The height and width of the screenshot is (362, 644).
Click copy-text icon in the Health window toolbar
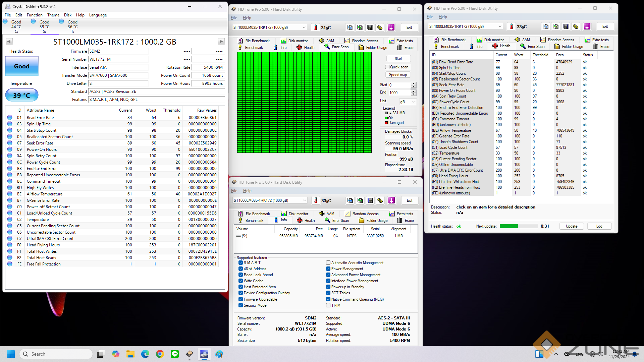click(545, 26)
